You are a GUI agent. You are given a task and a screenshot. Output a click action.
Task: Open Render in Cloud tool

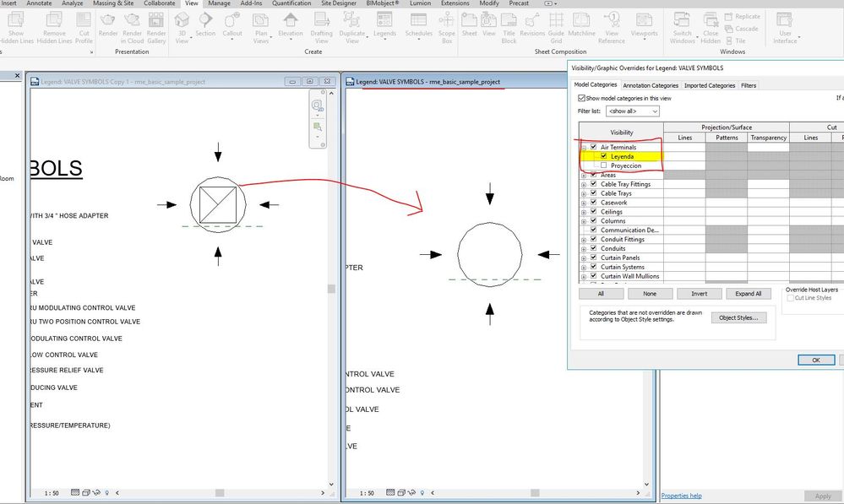pos(132,20)
